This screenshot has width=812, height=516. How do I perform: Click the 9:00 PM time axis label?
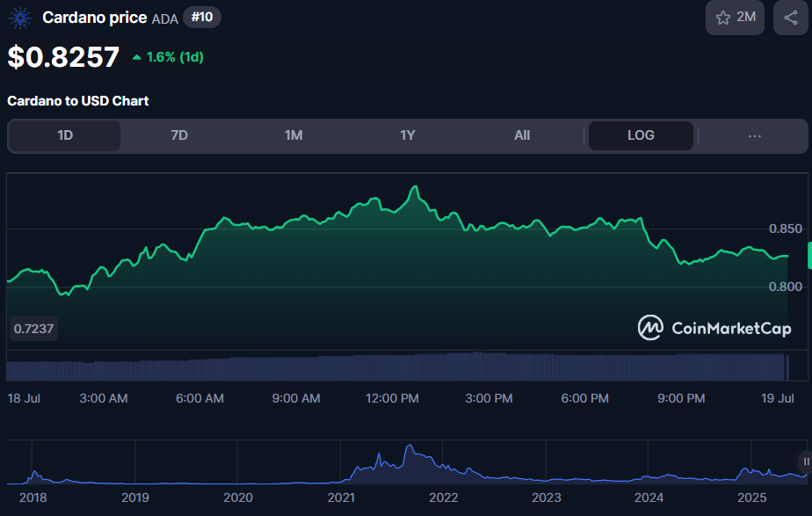(681, 398)
